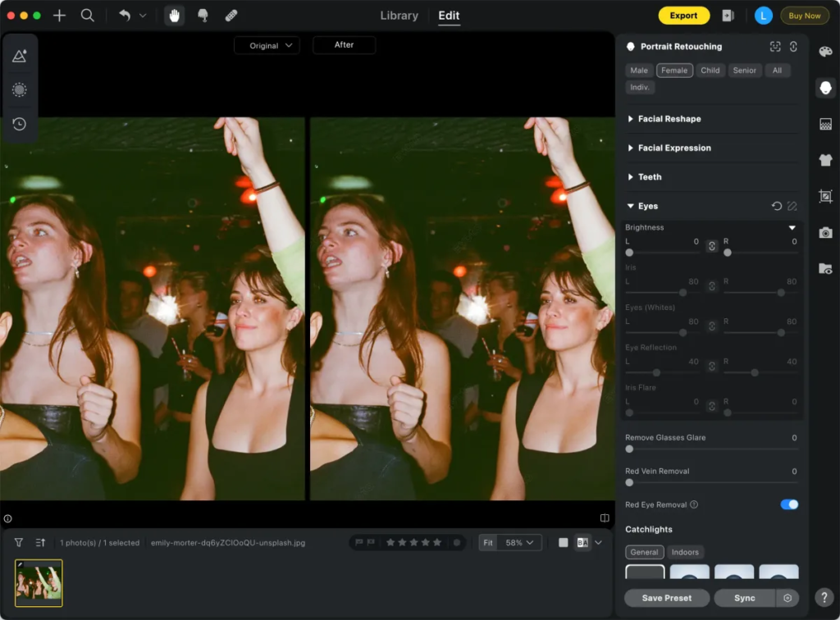Open the 58% zoom level dropdown

pos(520,542)
